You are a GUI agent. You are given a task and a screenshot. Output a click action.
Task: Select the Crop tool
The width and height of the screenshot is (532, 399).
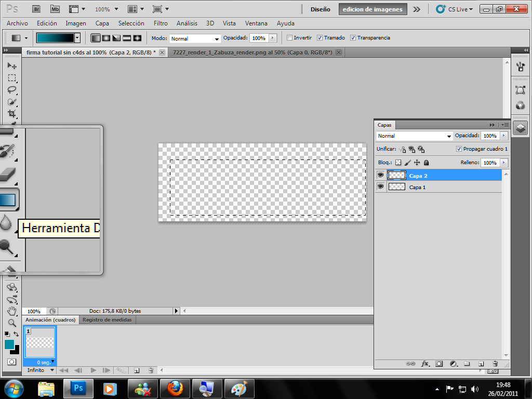12,113
